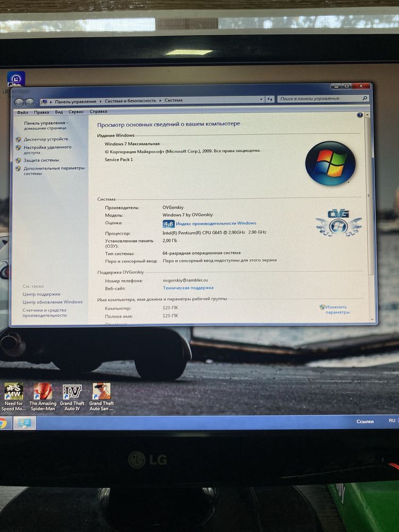Viewport: 399px width, 532px height.
Task: Open Need for Speed Most Wanted shortcut
Action: point(14,397)
